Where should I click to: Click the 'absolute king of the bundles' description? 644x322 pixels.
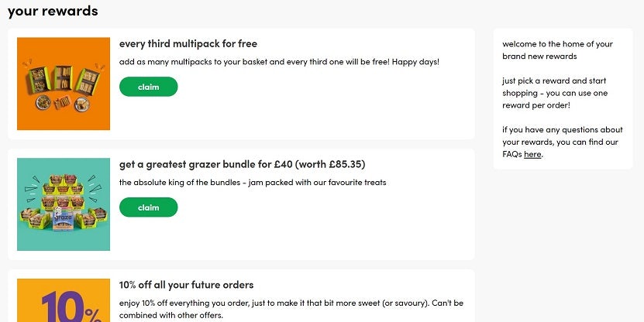[253, 183]
